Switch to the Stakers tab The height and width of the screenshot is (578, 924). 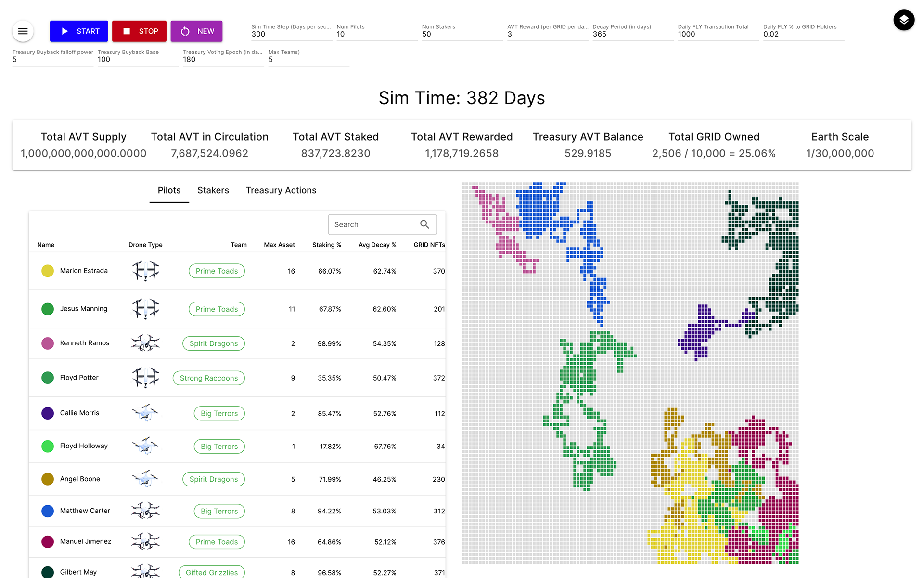click(213, 190)
